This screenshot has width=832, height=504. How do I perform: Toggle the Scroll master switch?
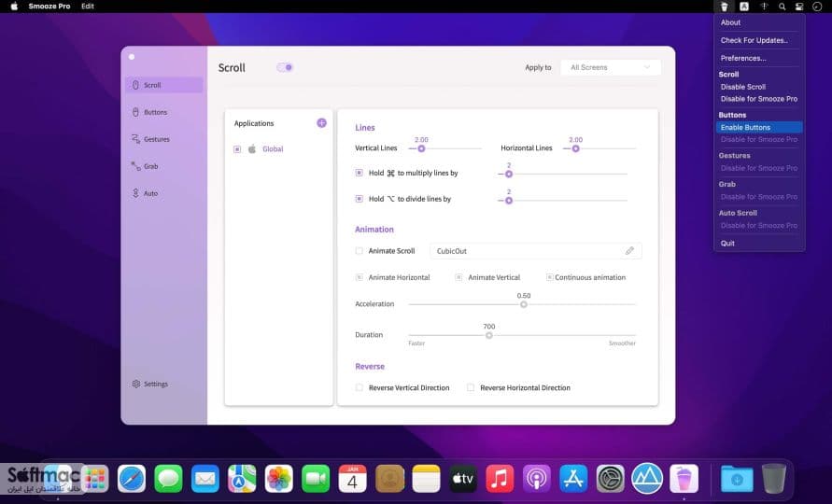click(x=285, y=67)
